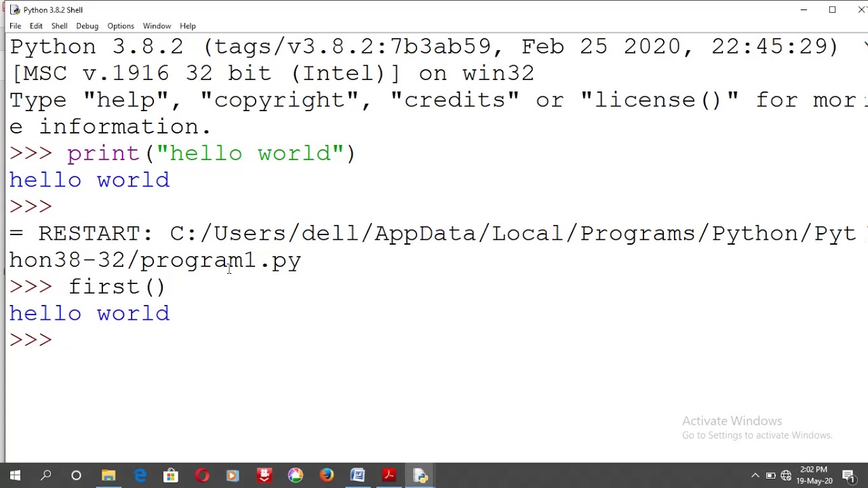Click the hon38-32/program1.py text line
Viewport: 868px width, 488px height.
pos(155,260)
